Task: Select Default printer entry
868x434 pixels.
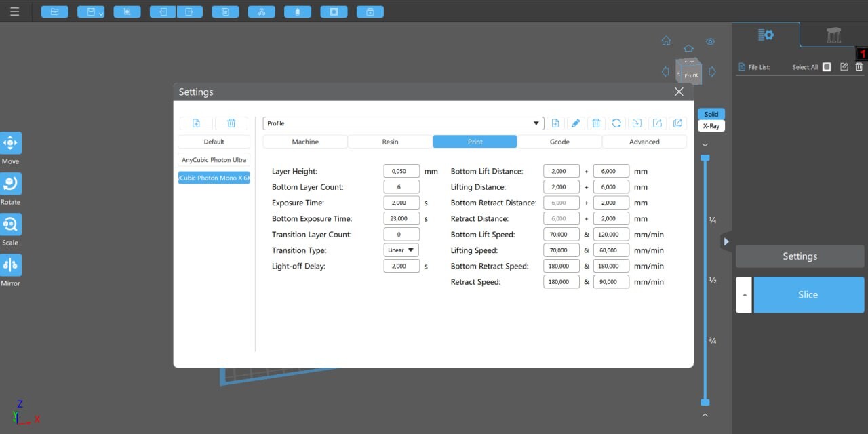Action: [x=214, y=142]
